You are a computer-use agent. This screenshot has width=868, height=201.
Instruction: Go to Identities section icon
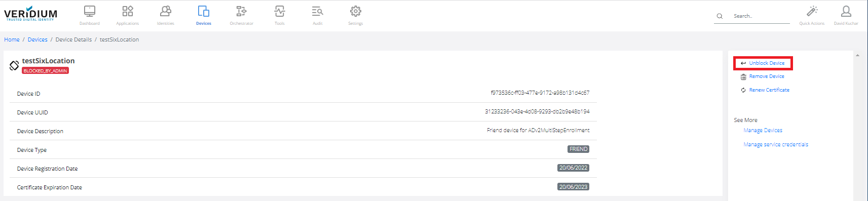pos(166,11)
